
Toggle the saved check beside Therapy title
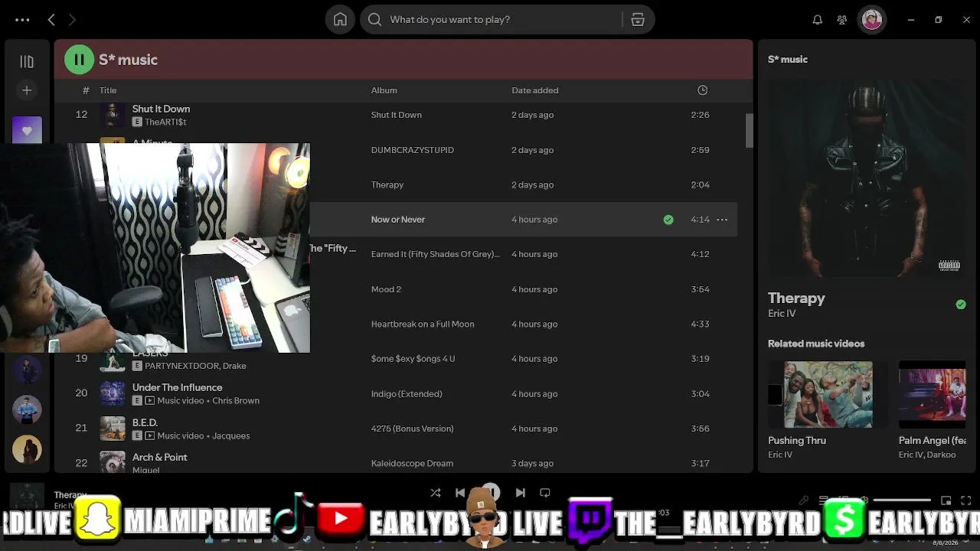pyautogui.click(x=961, y=305)
